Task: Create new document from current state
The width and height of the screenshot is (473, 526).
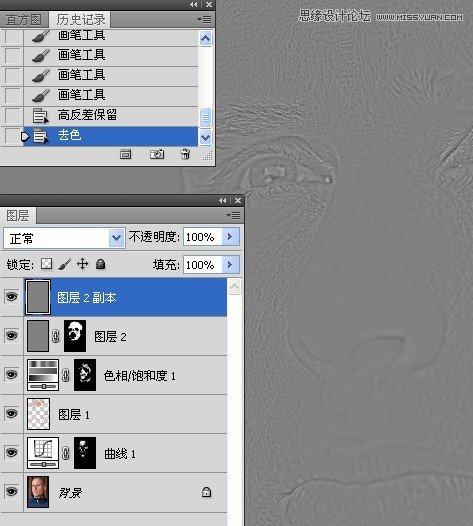Action: (125, 154)
